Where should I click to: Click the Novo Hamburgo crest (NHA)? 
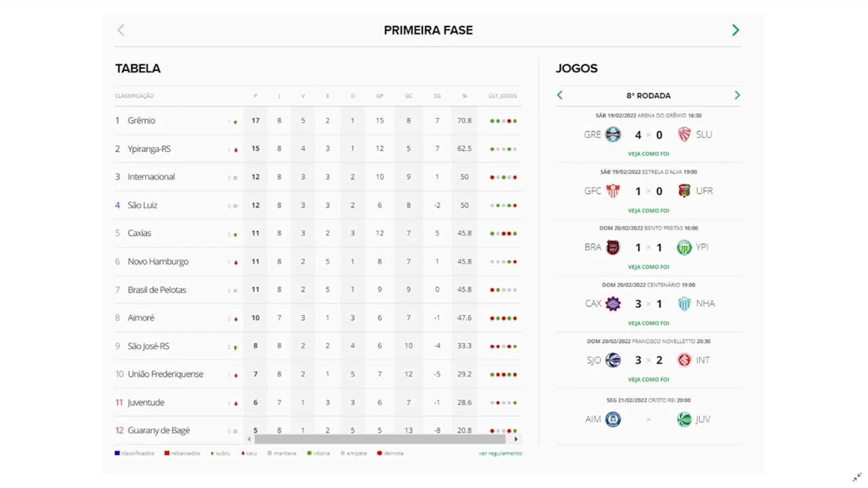pos(684,304)
